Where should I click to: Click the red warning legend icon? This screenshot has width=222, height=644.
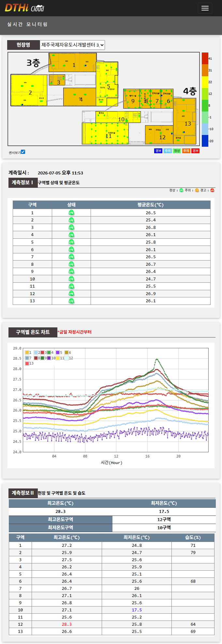(213, 190)
